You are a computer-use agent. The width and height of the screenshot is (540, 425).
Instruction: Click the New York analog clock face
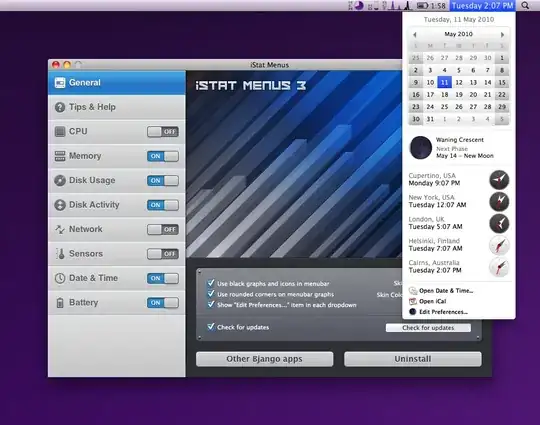tap(499, 201)
